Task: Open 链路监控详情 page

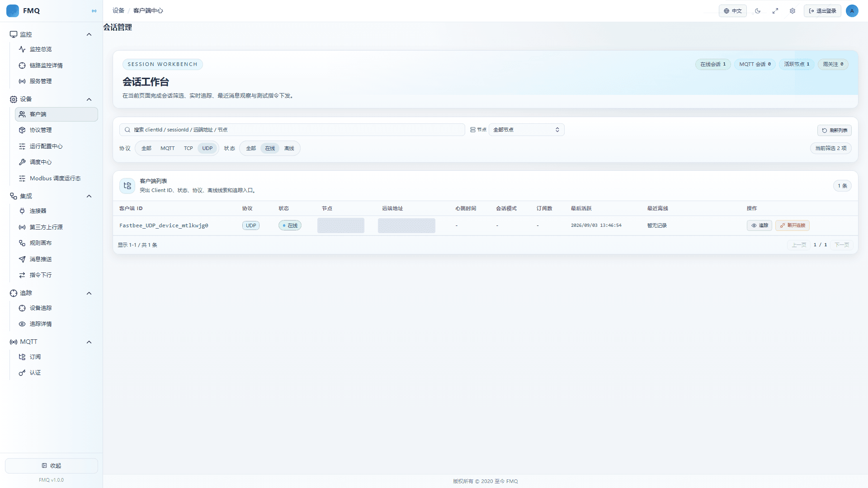Action: click(56, 66)
